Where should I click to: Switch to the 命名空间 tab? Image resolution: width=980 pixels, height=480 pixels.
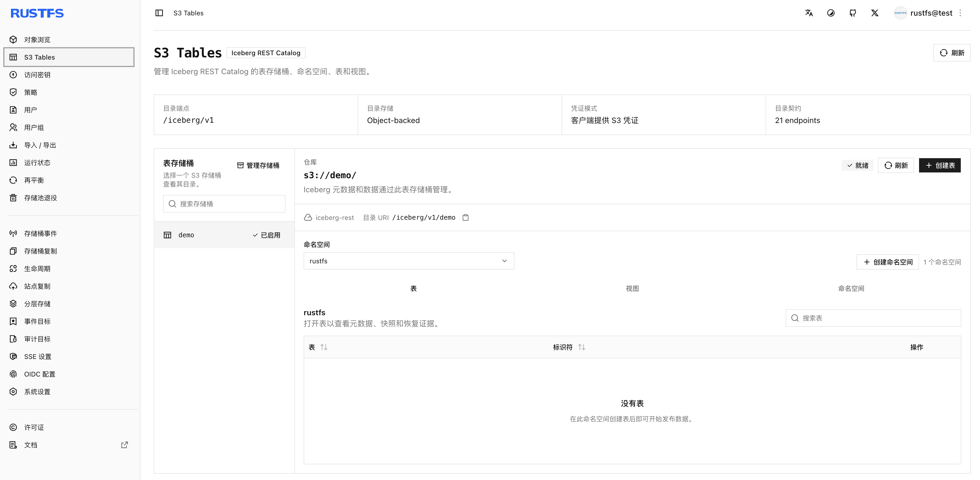click(852, 289)
